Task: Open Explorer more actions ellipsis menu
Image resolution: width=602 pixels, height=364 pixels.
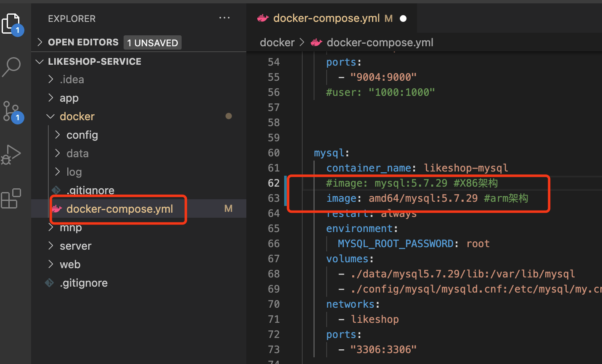Action: click(224, 18)
